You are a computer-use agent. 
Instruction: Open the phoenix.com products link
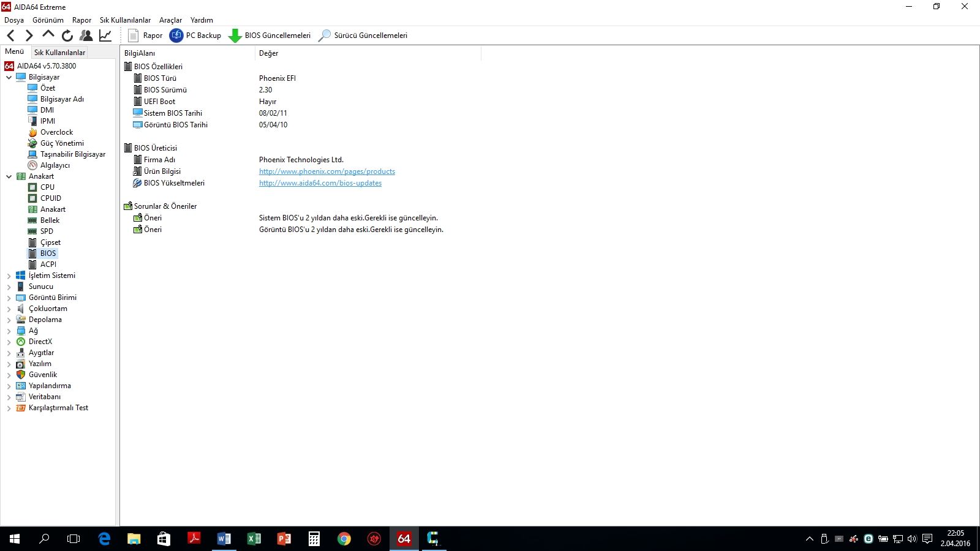[x=327, y=171]
